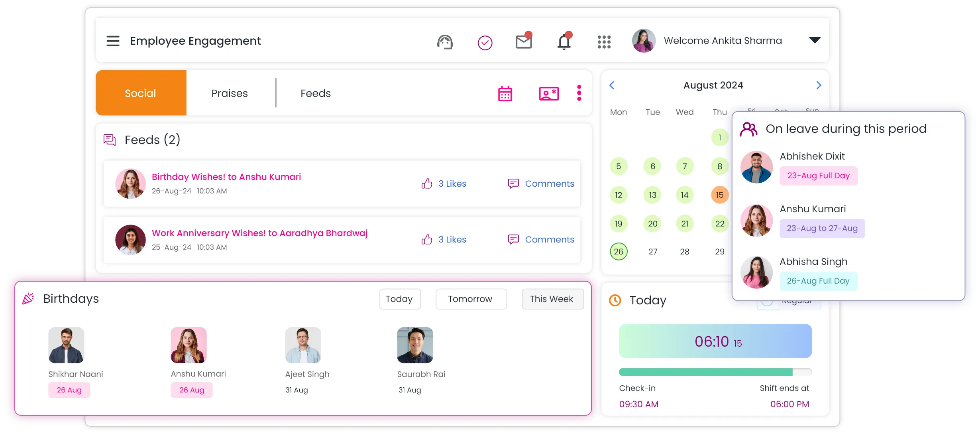Viewport: 980px width, 434px height.
Task: Click the notification bell icon
Action: 564,42
